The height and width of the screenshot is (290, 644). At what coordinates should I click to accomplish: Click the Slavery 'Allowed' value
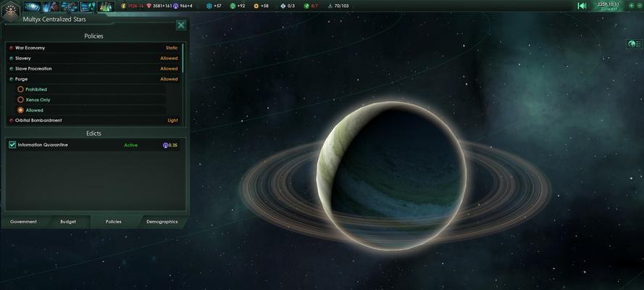coord(169,58)
